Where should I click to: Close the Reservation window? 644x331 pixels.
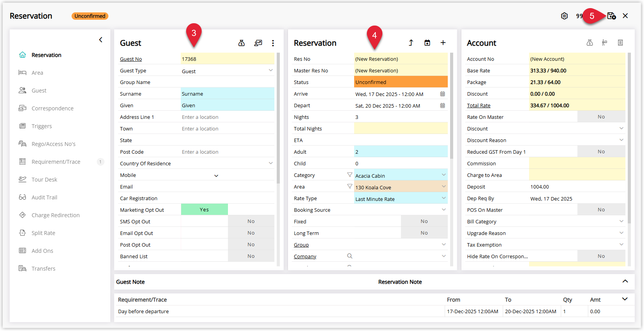click(x=625, y=16)
